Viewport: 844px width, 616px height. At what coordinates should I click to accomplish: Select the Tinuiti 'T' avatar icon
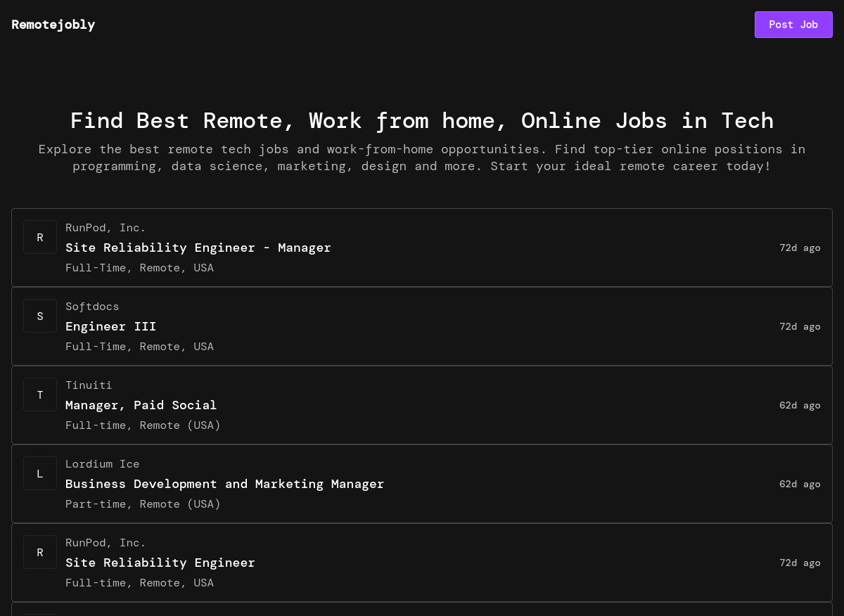point(40,394)
